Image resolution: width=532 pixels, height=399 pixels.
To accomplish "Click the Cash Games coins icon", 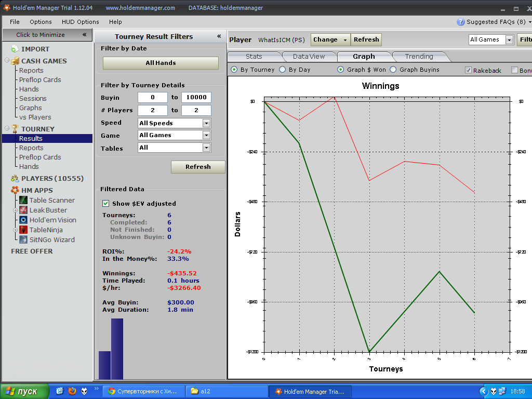I will point(15,61).
